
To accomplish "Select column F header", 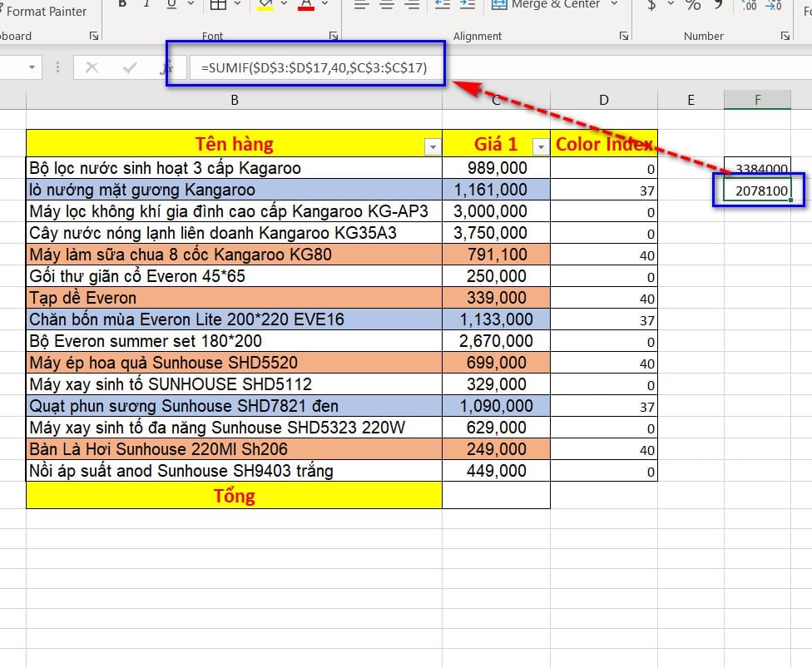I will tap(757, 100).
